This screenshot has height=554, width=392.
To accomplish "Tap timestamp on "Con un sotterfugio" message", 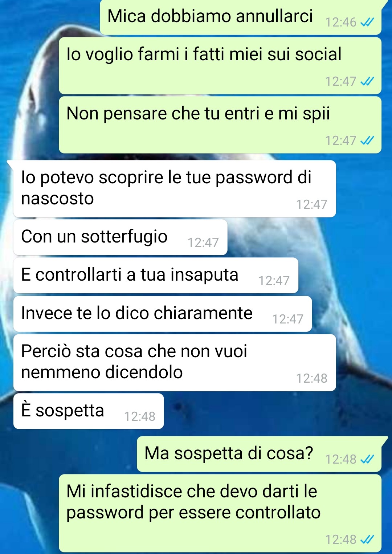I will pos(203,243).
